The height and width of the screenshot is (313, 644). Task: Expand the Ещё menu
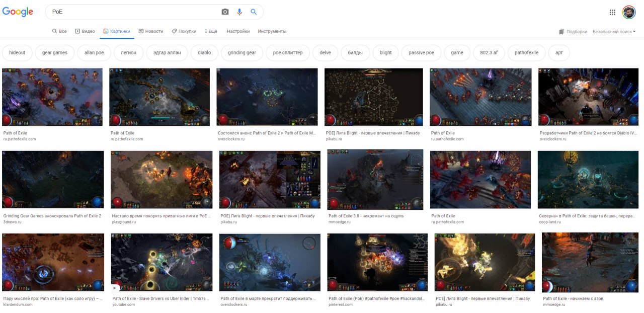point(211,31)
